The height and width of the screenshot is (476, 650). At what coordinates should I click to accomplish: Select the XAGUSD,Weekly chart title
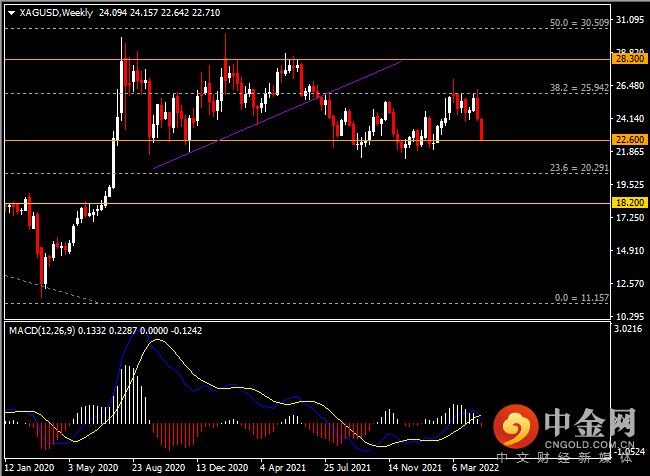[56, 13]
